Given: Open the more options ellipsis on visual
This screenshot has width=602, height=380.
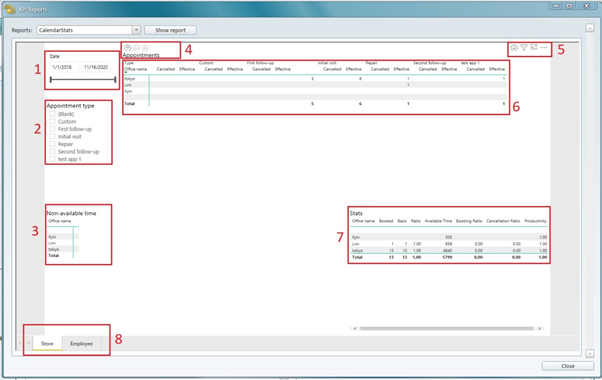Looking at the screenshot, I should [x=544, y=48].
